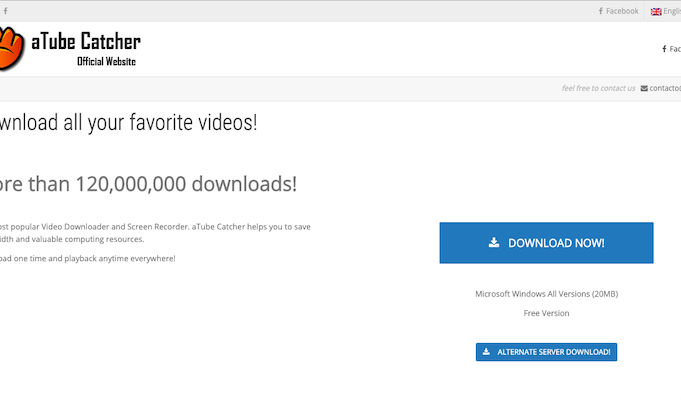Click the small Facebook icon in the top-left bar
Screen dimensions: 681x400
coord(5,11)
